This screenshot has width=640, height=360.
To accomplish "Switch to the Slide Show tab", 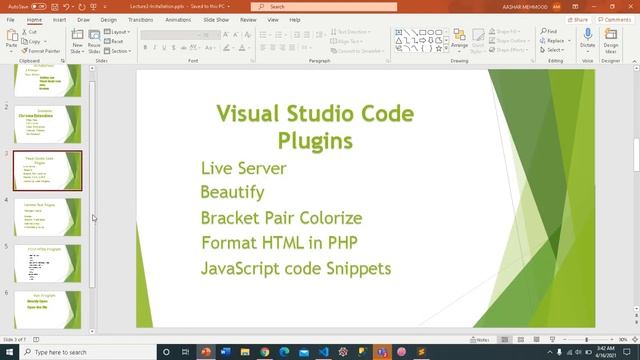I will [216, 20].
